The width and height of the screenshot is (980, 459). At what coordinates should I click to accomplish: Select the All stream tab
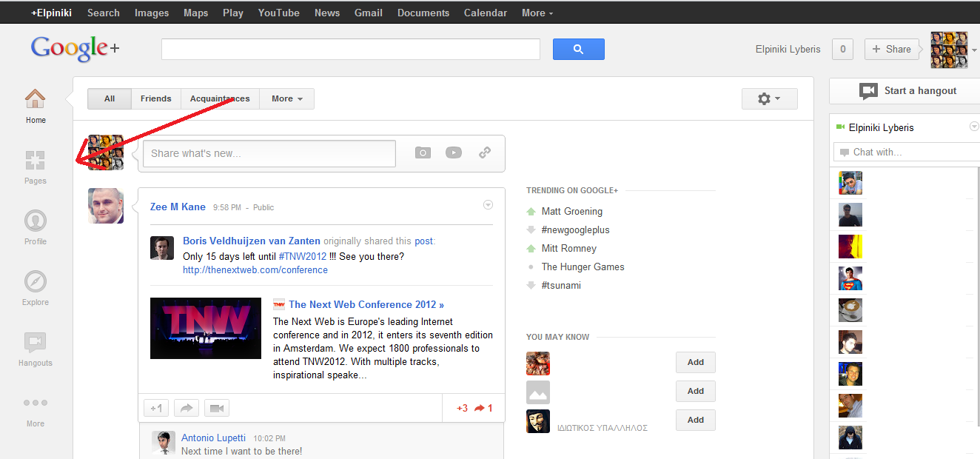110,98
